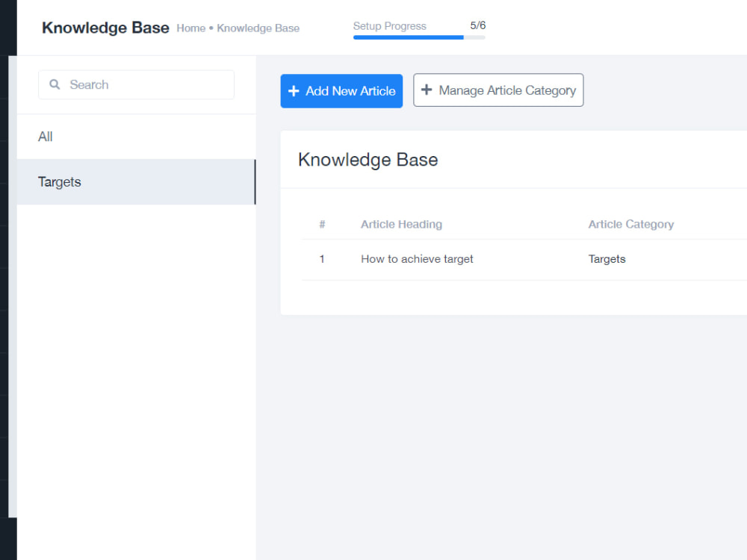
Task: Click the Setup Progress label
Action: pos(390,26)
